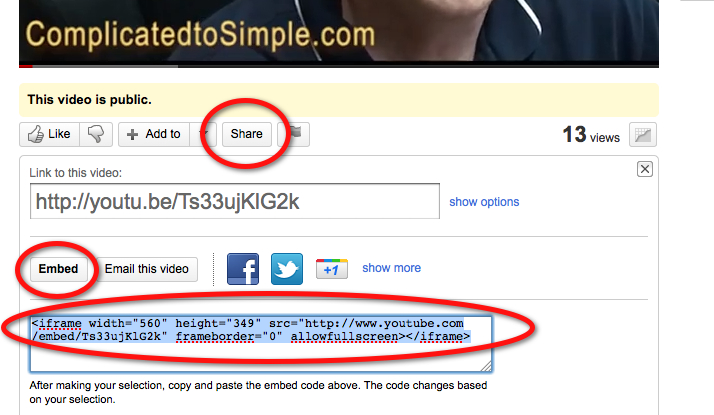Select the Embed tab button
The width and height of the screenshot is (714, 415).
click(58, 269)
